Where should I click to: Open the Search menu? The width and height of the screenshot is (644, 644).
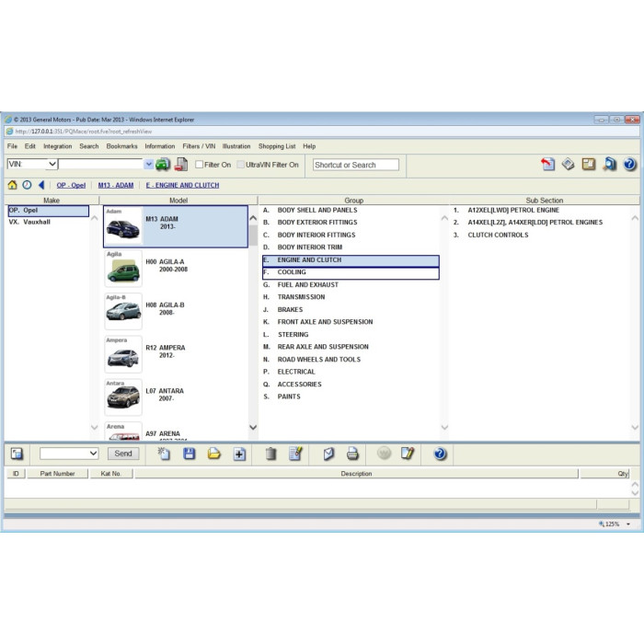89,146
